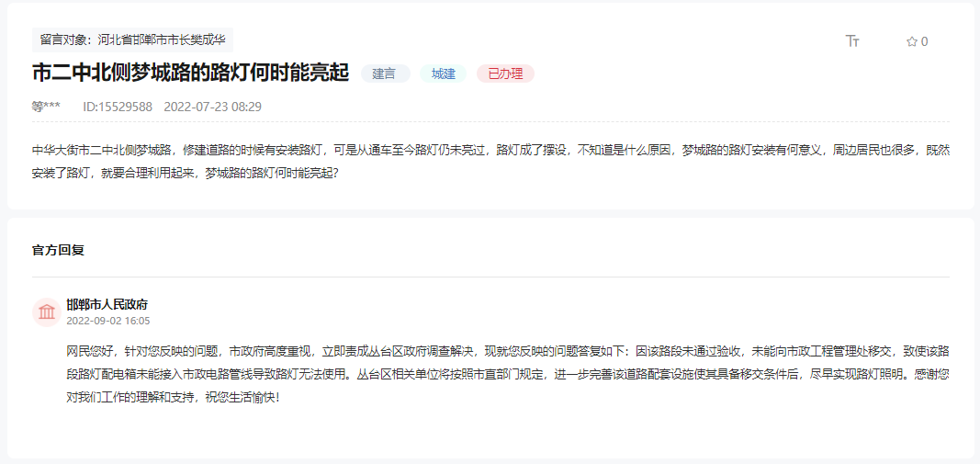Viewport: 980px width, 464px height.
Task: Click the government building avatar icon
Action: [x=47, y=312]
